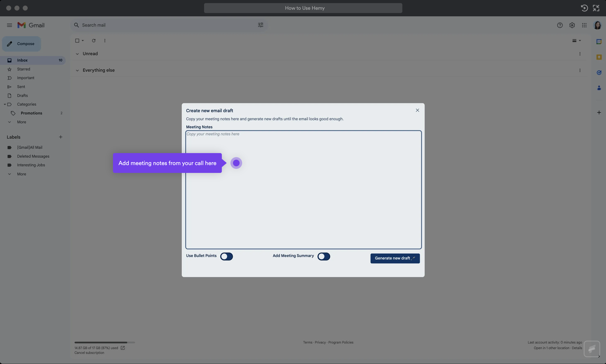Open Gmail settings gear

coord(572,25)
